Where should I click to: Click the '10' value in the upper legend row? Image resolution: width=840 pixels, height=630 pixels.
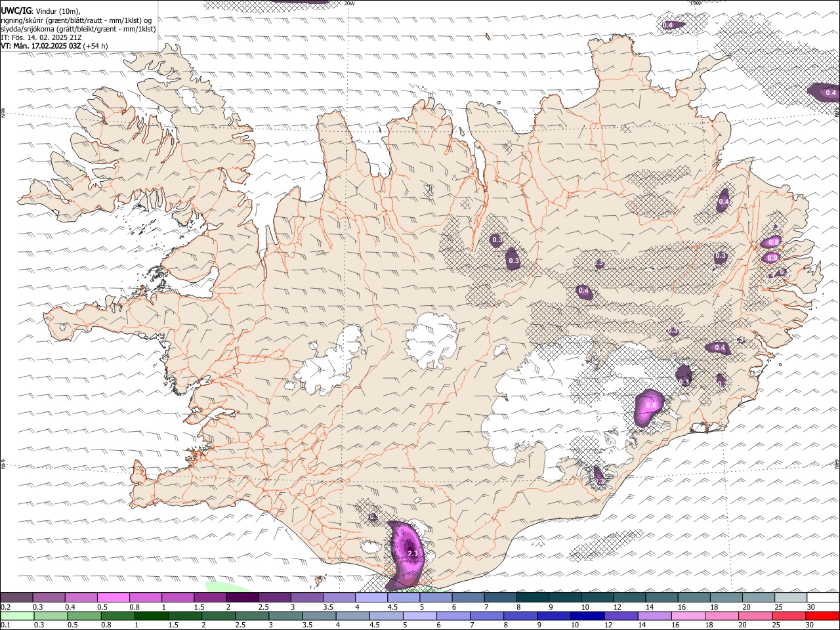585,607
